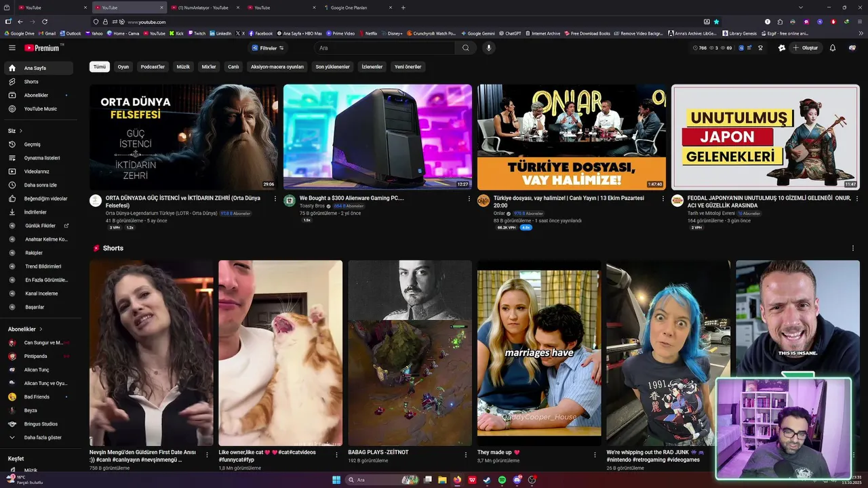Open more options for Alienware Gaming PC video
This screenshot has height=488, width=868.
[x=469, y=199]
